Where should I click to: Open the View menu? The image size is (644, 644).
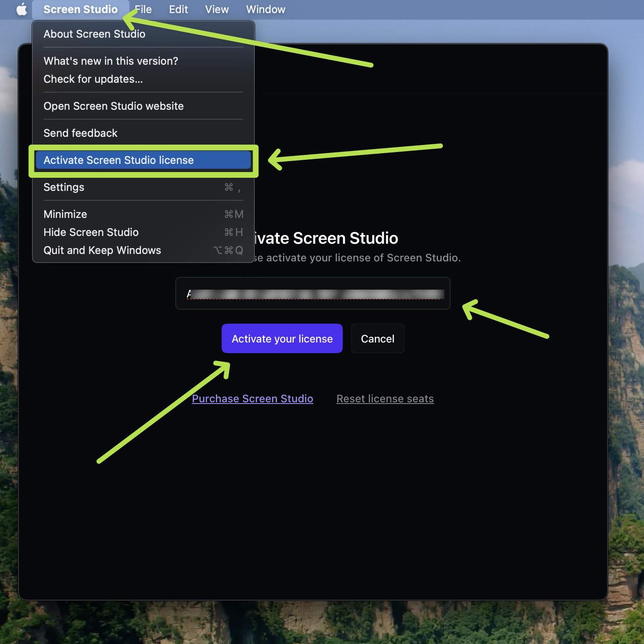click(x=217, y=9)
